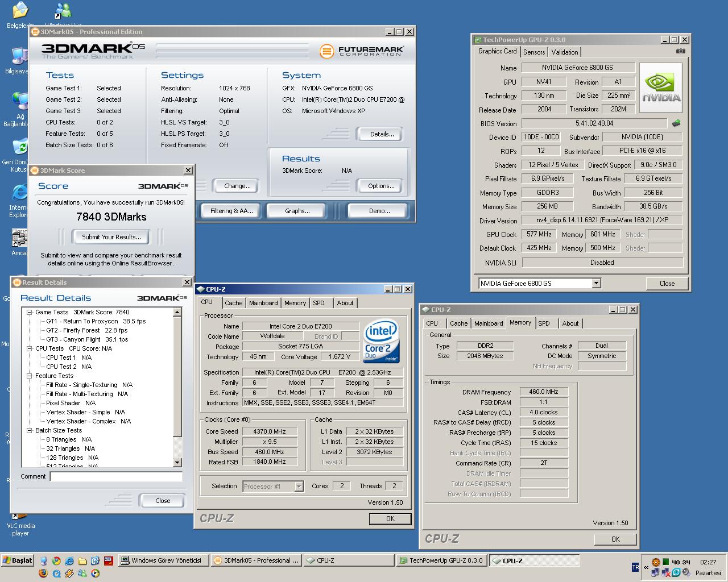Viewport: 728px width, 582px height.
Task: Click Close in the Result Details window
Action: click(x=163, y=501)
